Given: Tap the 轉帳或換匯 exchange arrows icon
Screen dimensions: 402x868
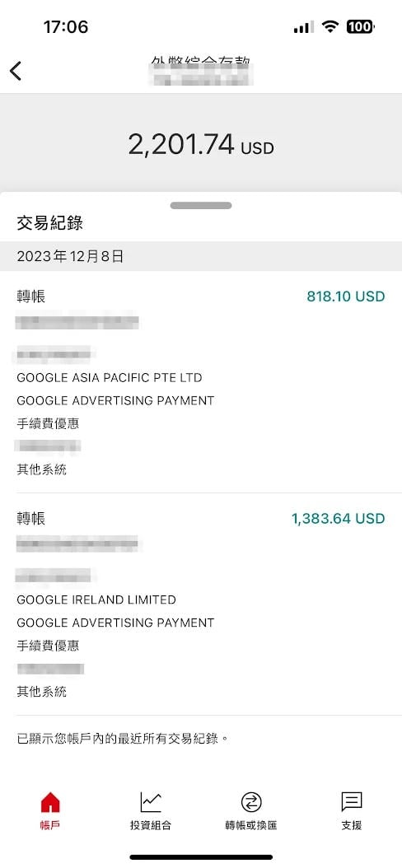Looking at the screenshot, I should point(250,802).
